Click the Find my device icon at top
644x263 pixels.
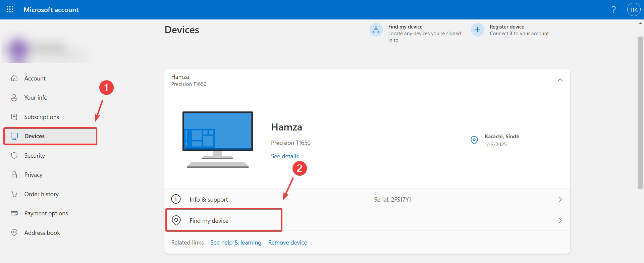click(376, 30)
